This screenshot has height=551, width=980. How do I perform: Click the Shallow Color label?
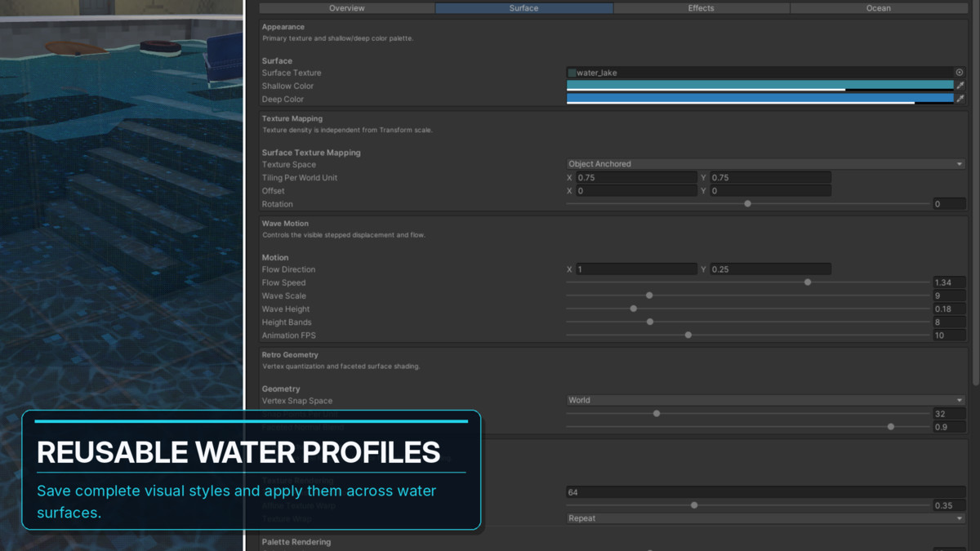[287, 86]
